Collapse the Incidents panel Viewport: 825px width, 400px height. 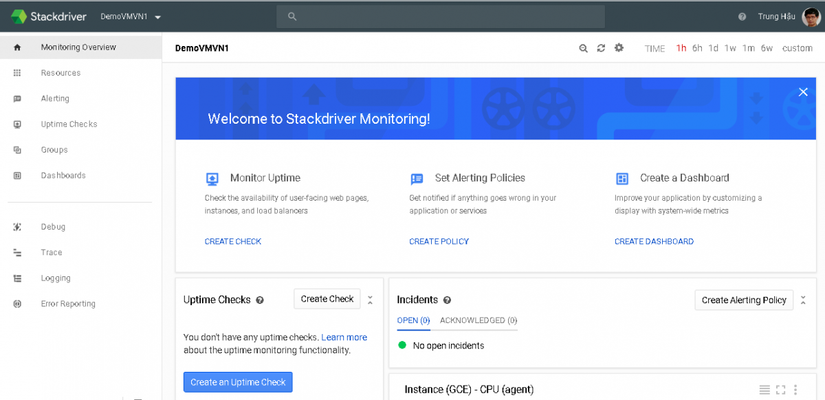coord(803,300)
